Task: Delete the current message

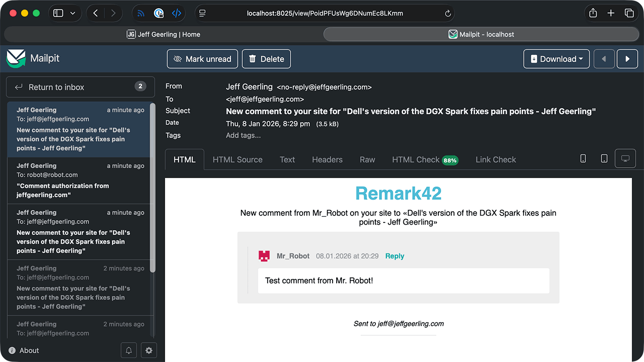Action: pos(266,59)
